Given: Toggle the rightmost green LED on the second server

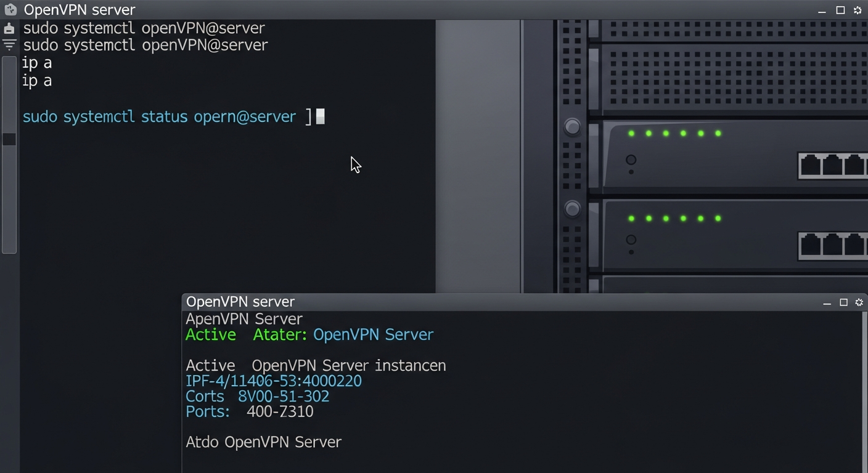Looking at the screenshot, I should point(719,218).
